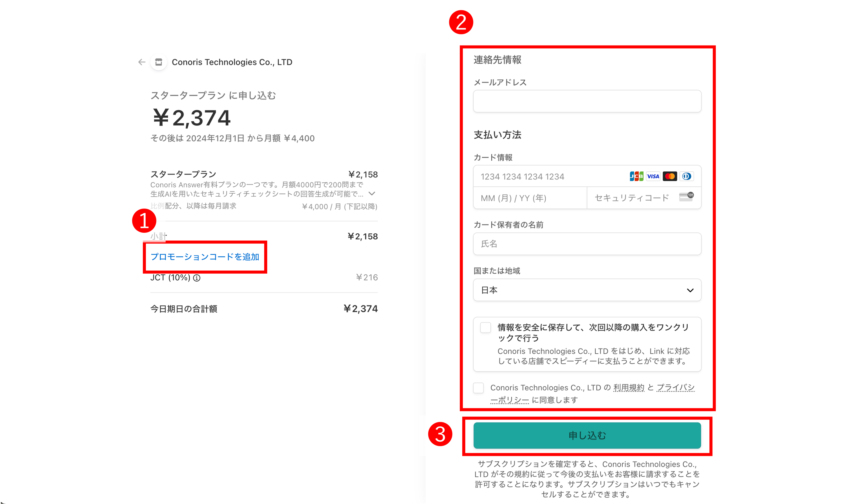Click the JCT info circle icon
Image resolution: width=852 pixels, height=504 pixels.
197,278
